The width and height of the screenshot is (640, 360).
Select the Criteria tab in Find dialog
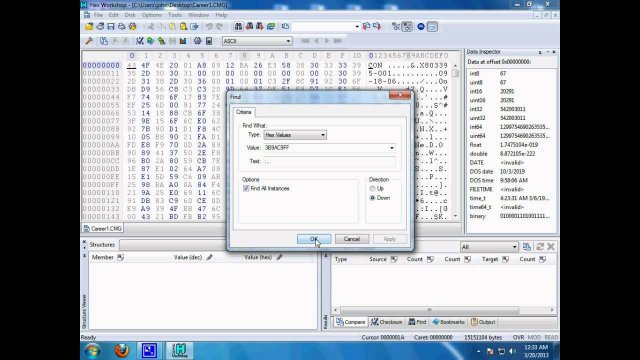244,112
